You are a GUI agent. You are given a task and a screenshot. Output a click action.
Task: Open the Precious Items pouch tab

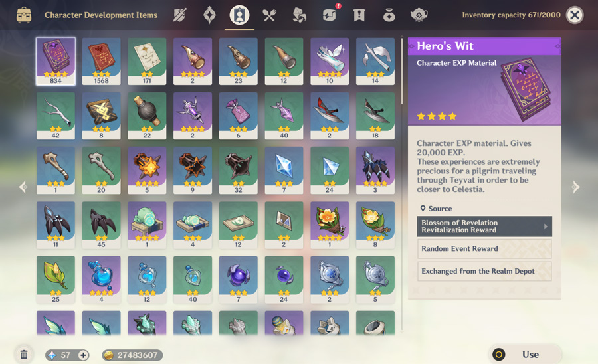389,15
